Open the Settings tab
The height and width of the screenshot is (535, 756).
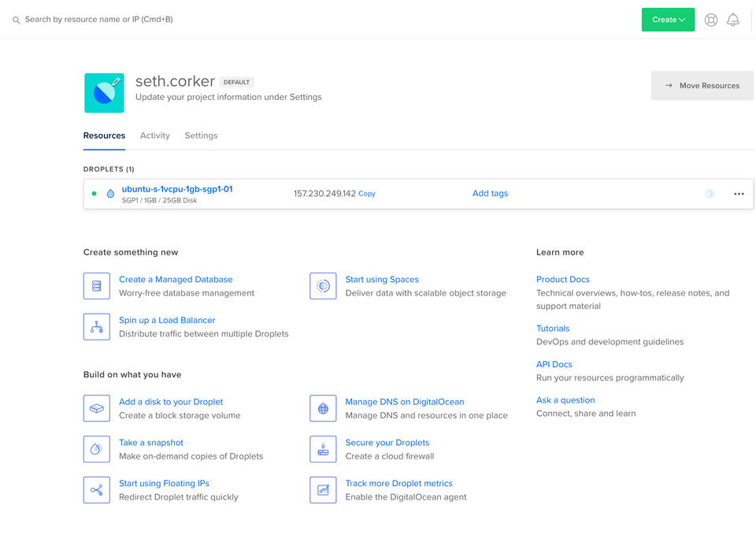[x=201, y=136]
